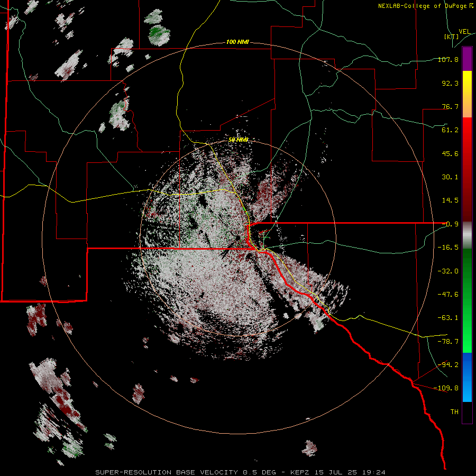
Task: Click the VEL legend title
Action: pyautogui.click(x=464, y=32)
